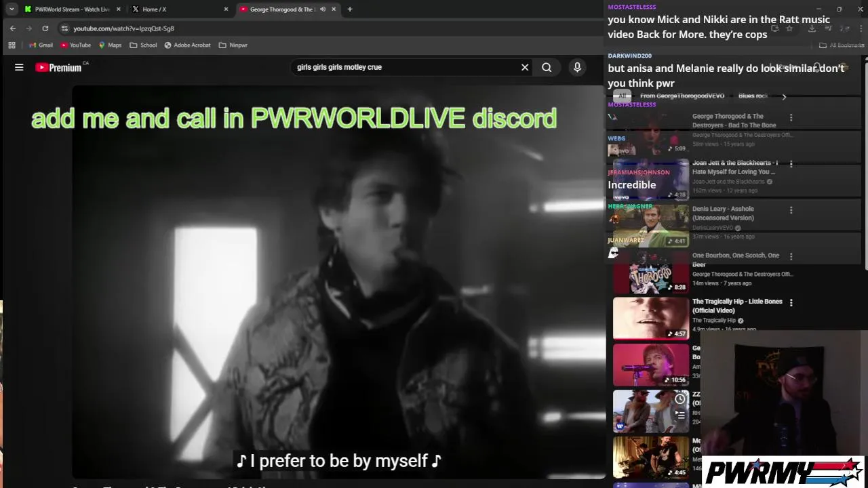Close the Home / X tab
The width and height of the screenshot is (868, 488).
tap(226, 9)
